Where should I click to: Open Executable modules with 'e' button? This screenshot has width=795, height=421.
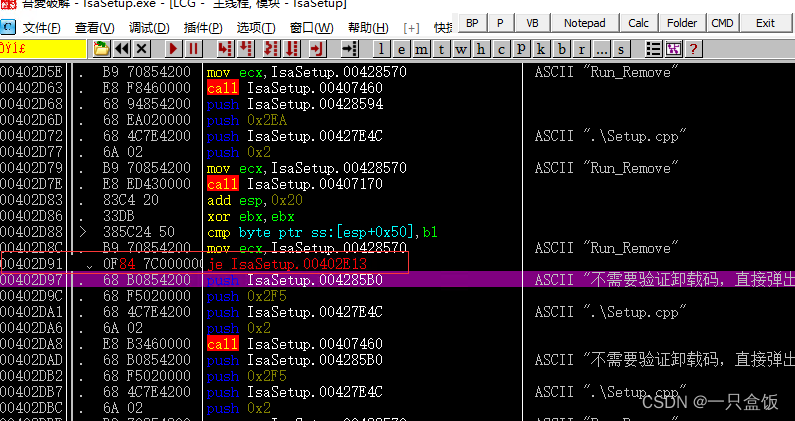tap(402, 49)
